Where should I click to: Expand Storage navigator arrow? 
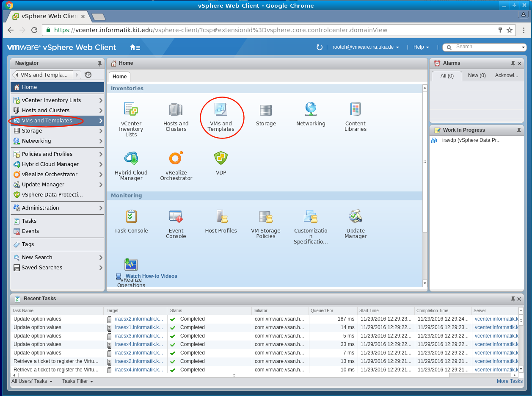(101, 131)
